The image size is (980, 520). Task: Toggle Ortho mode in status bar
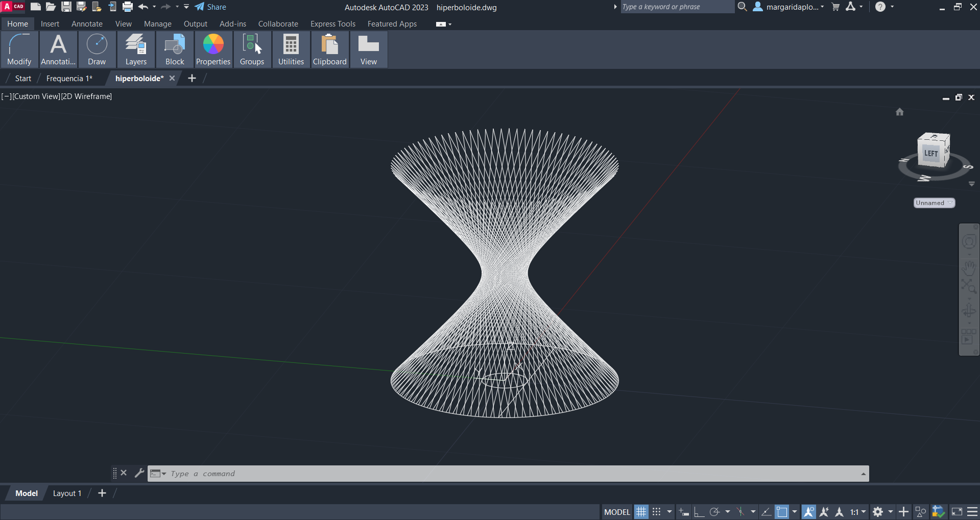tap(699, 512)
